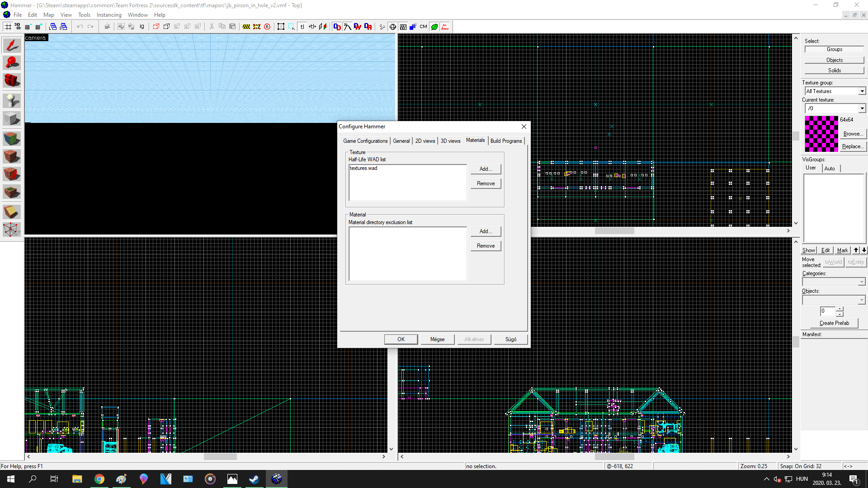The image size is (868, 488).
Task: Select the Selection tool arrow
Action: [12, 45]
